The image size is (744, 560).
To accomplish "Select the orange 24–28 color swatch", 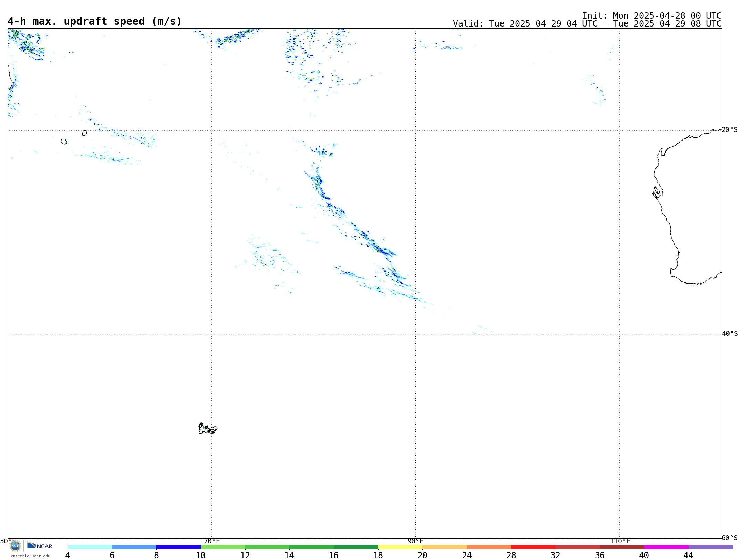I will point(489,547).
